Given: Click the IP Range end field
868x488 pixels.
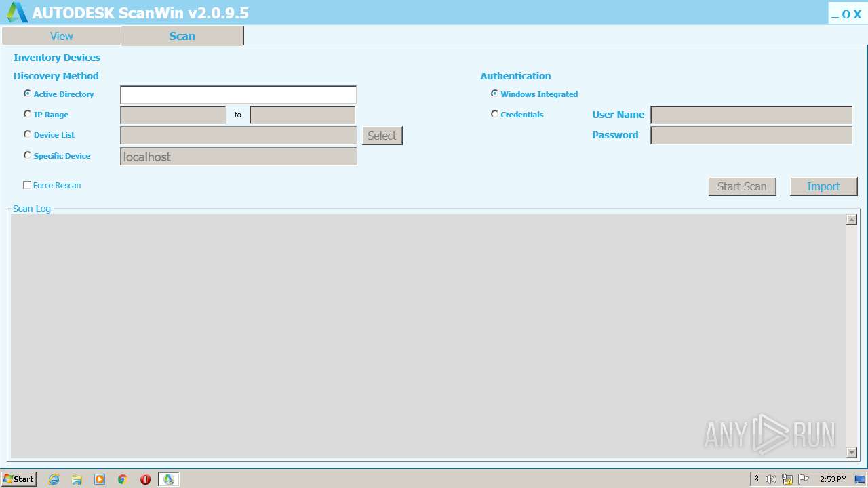Looking at the screenshot, I should pos(302,115).
